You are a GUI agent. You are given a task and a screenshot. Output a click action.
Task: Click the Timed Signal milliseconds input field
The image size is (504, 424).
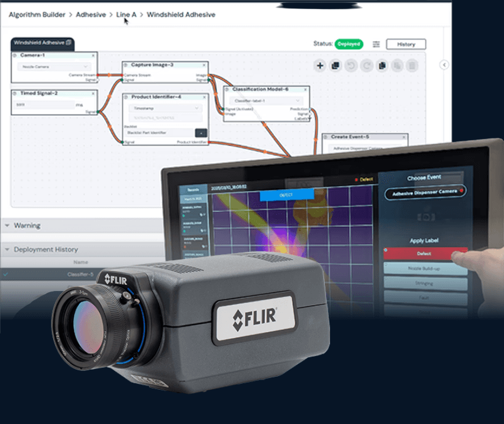(44, 105)
